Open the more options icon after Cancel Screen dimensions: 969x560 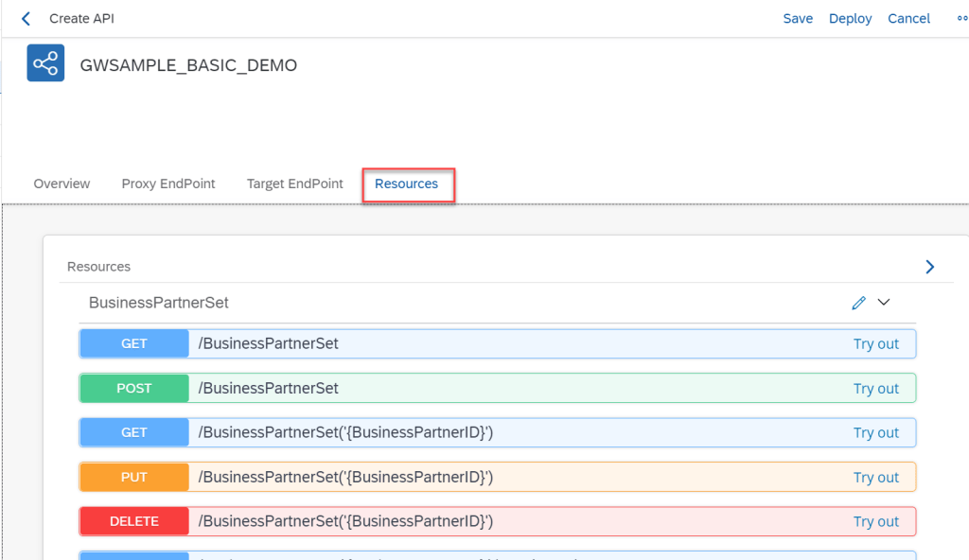click(961, 19)
